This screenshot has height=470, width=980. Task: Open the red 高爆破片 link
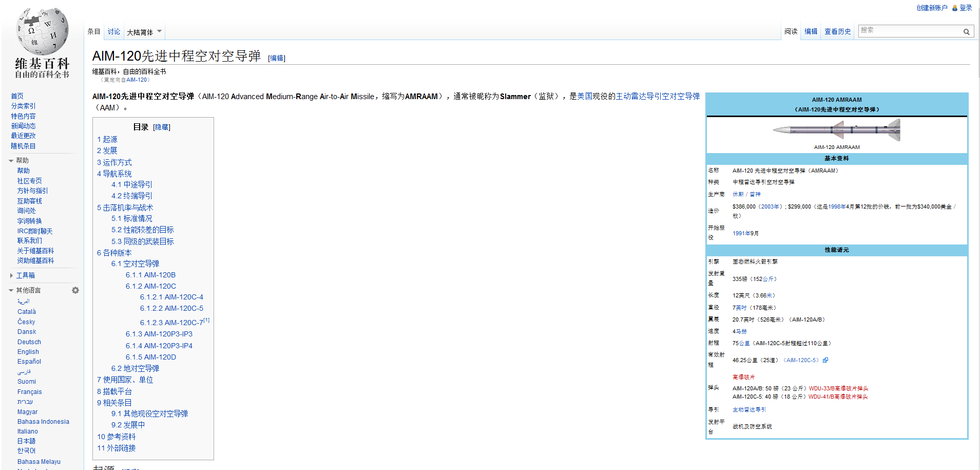[x=743, y=377]
